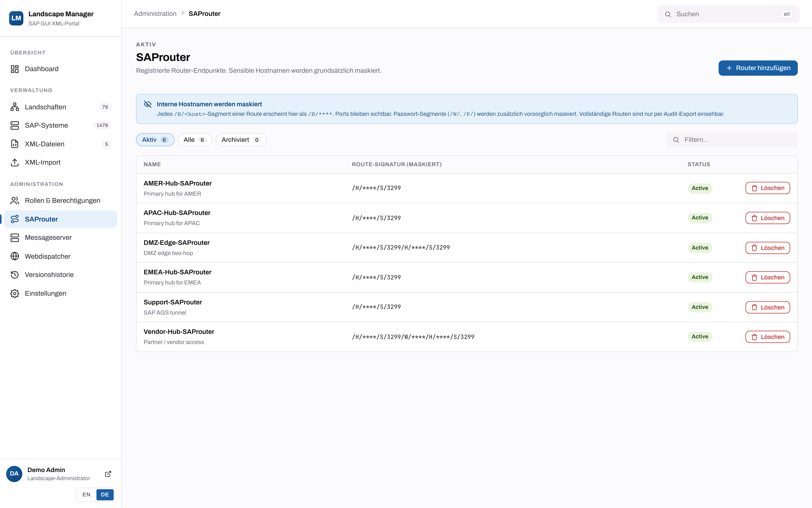Click the Rollen & Berechtigungen users icon
Image resolution: width=812 pixels, height=508 pixels.
click(x=15, y=201)
